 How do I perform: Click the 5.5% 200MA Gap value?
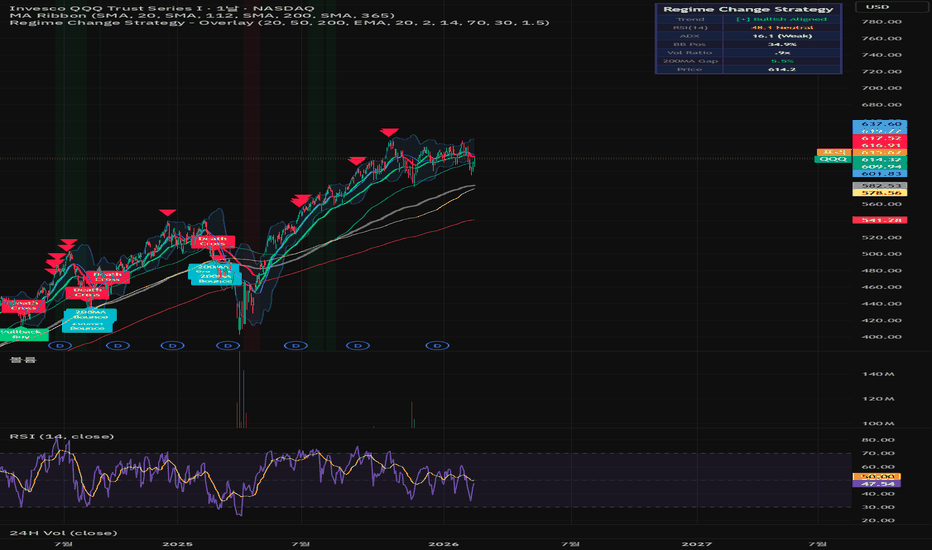[x=782, y=61]
